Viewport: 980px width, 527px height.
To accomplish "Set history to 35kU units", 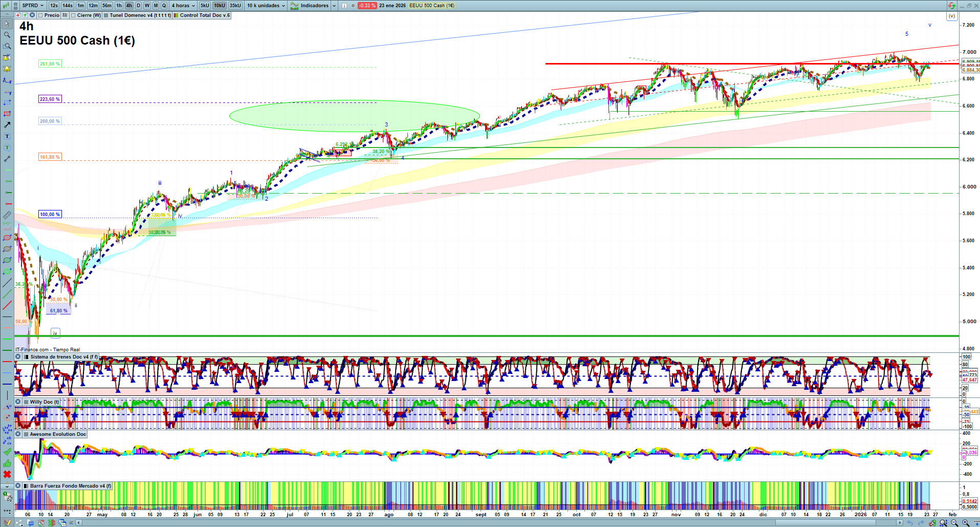I will [x=235, y=6].
